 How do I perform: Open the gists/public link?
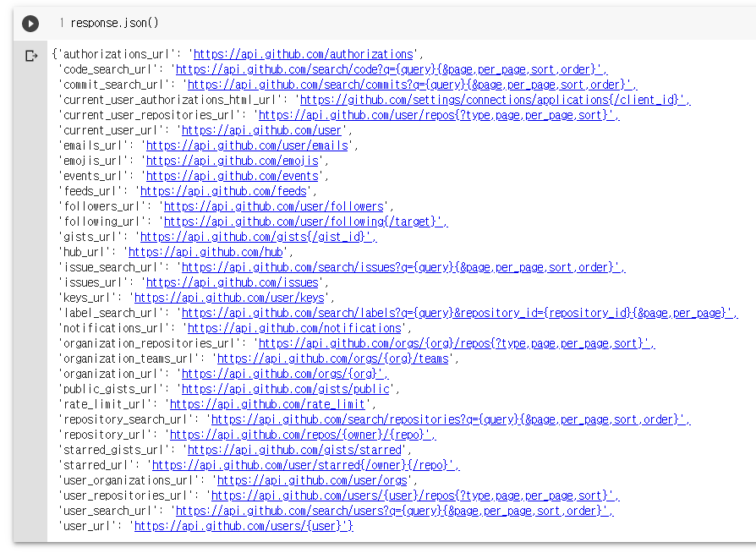[285, 389]
